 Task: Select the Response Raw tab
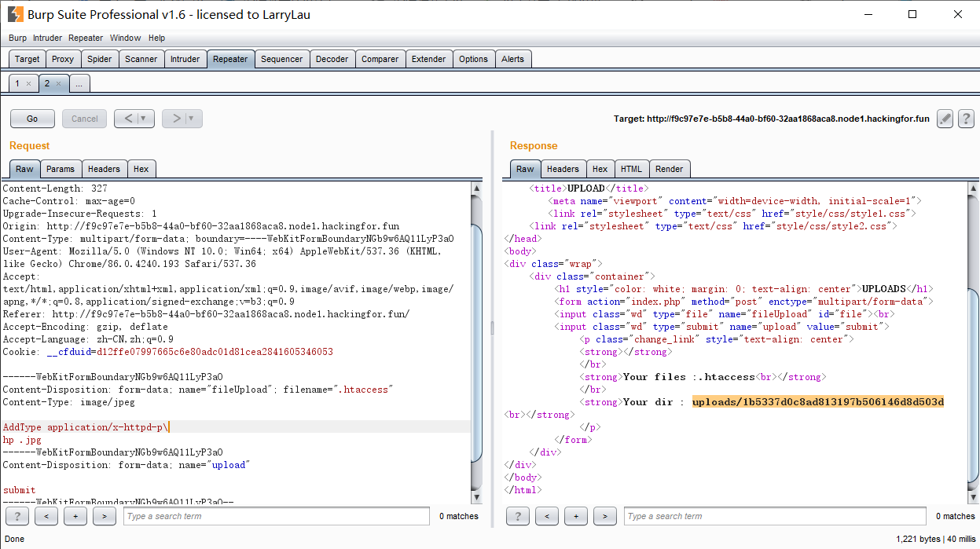click(x=525, y=169)
